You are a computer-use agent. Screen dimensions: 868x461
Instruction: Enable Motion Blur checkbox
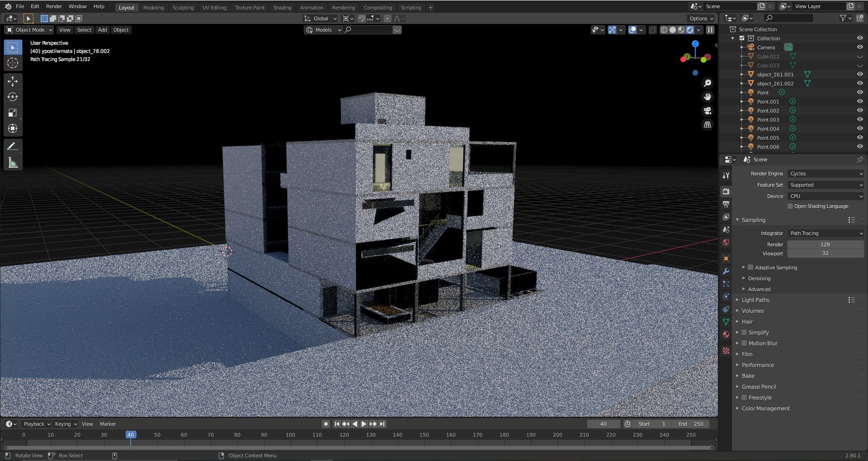(744, 343)
